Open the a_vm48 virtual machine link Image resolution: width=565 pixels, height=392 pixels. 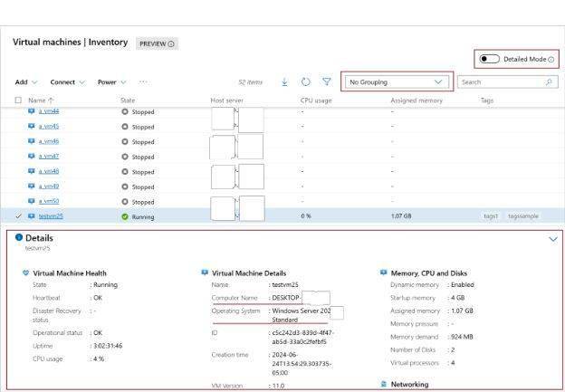49,171
